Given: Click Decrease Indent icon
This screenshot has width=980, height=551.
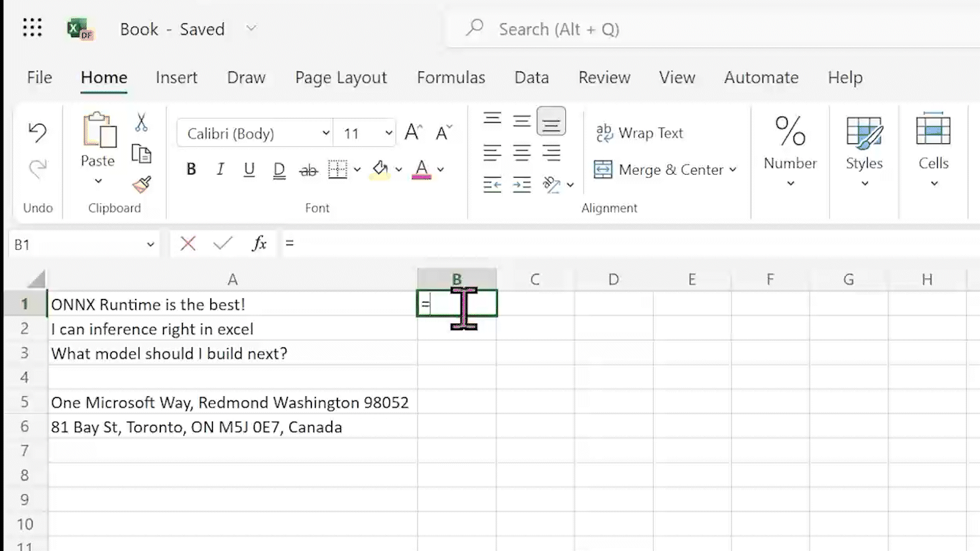Looking at the screenshot, I should (x=492, y=184).
